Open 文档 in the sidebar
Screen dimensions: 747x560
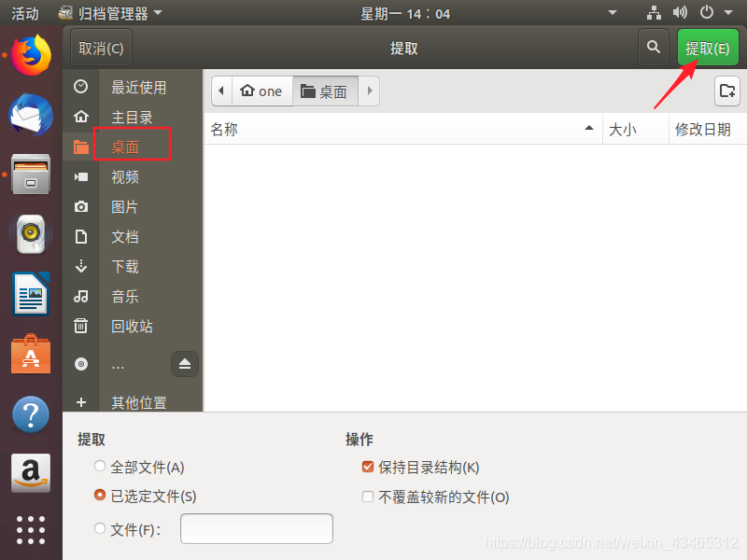(x=125, y=237)
